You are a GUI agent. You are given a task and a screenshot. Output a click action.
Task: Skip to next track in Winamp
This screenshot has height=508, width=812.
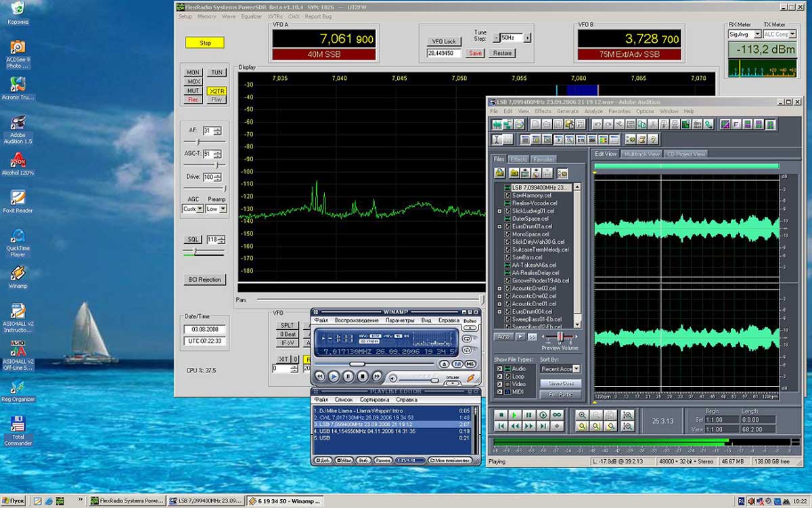377,376
